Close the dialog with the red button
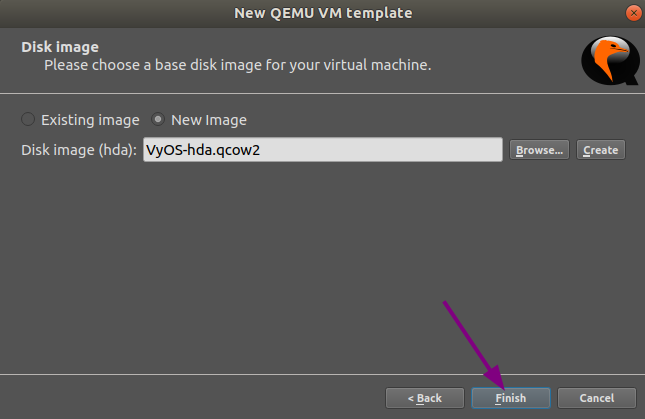This screenshot has width=645, height=419. pos(632,13)
